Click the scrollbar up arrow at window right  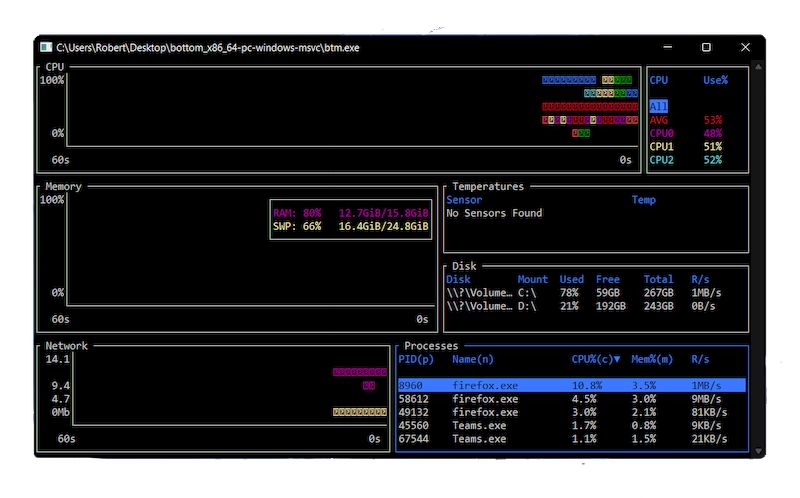758,67
